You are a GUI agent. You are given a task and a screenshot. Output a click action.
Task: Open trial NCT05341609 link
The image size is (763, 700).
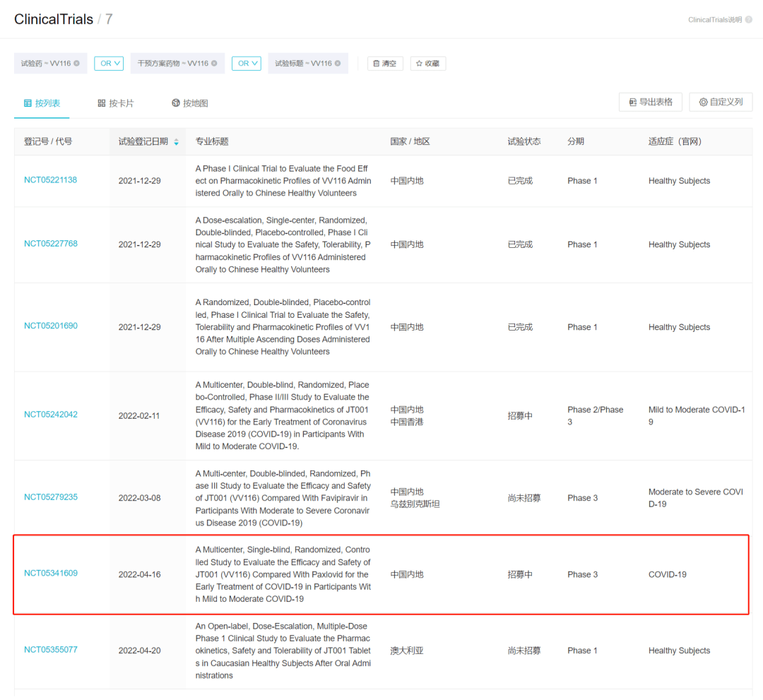[51, 574]
